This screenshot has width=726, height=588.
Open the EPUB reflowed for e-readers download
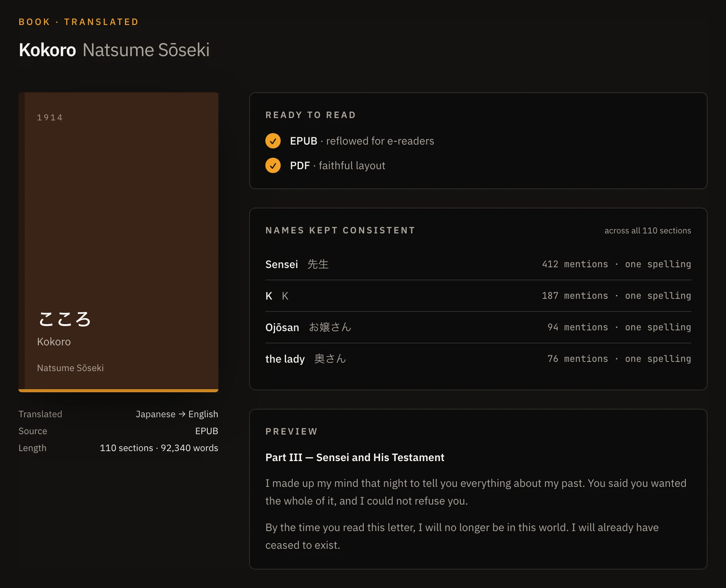362,141
